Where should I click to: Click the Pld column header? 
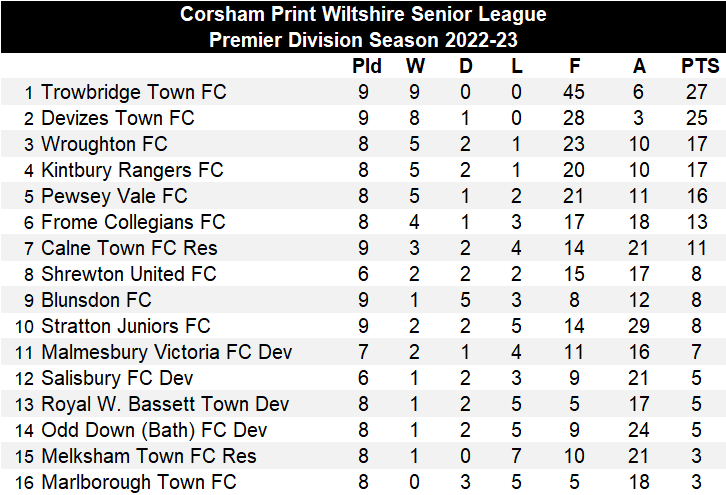tap(367, 66)
